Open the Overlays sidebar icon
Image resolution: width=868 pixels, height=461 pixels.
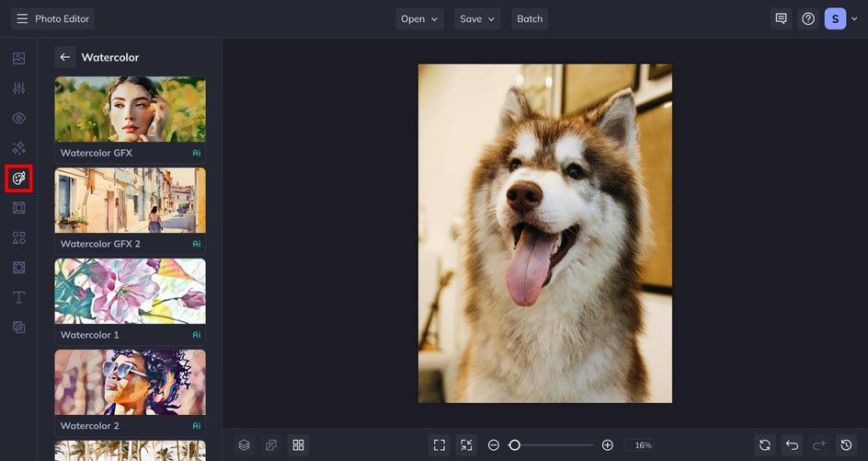click(x=18, y=268)
